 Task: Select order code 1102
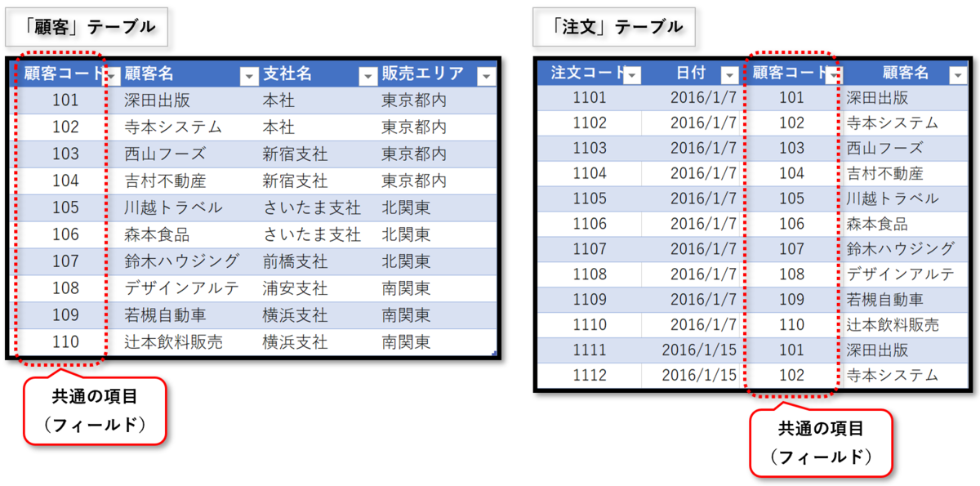click(x=590, y=123)
